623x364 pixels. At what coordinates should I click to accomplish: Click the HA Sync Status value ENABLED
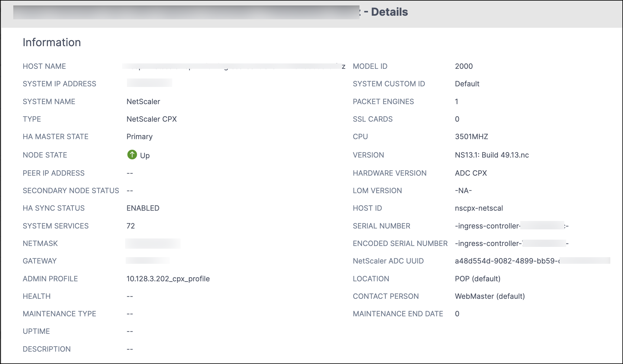tap(143, 208)
